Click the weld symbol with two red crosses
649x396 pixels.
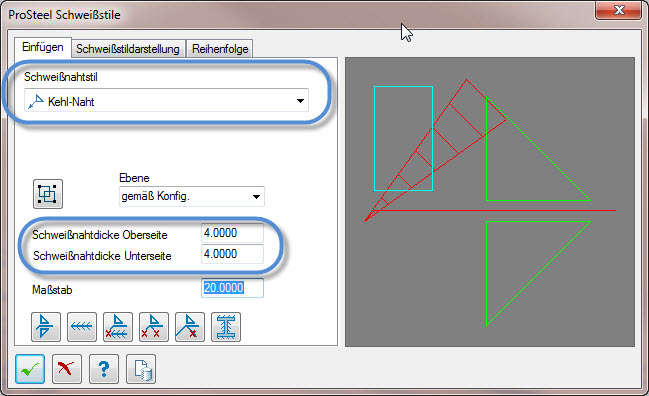pos(154,327)
